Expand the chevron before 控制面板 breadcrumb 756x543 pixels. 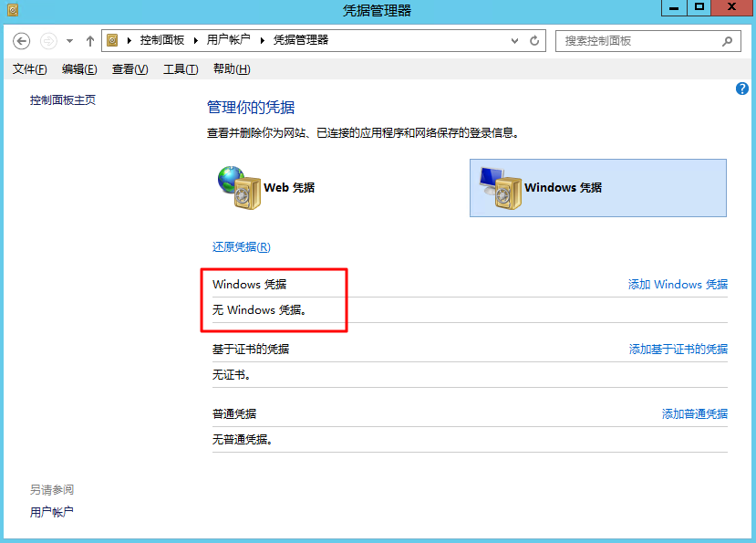click(129, 40)
